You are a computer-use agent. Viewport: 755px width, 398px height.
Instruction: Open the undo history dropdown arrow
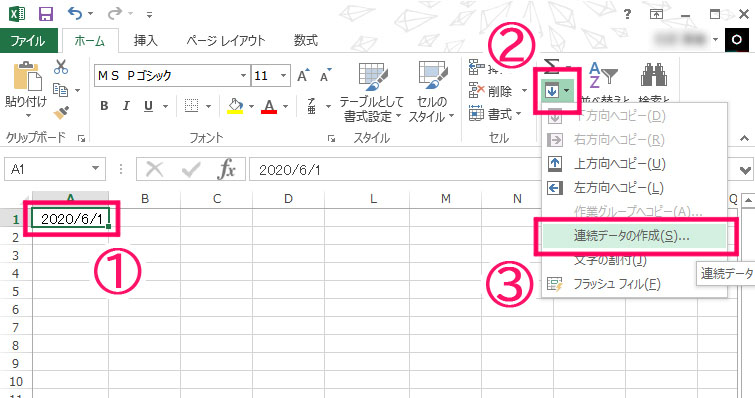click(x=91, y=14)
